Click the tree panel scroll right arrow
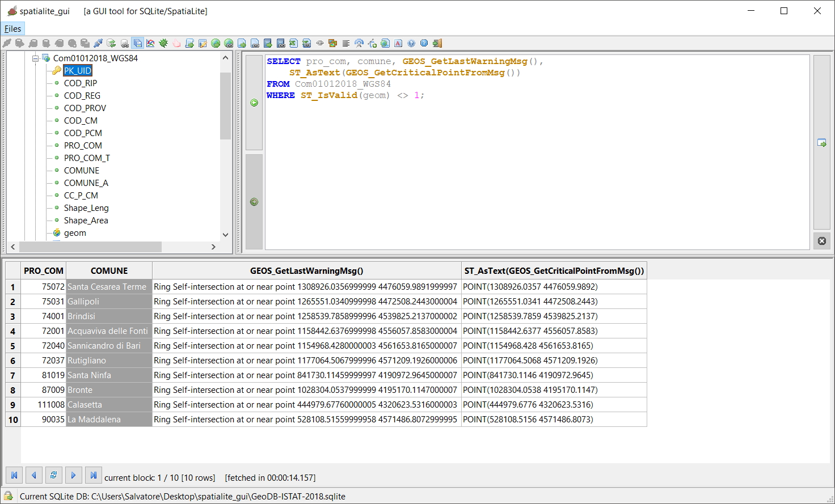 213,247
